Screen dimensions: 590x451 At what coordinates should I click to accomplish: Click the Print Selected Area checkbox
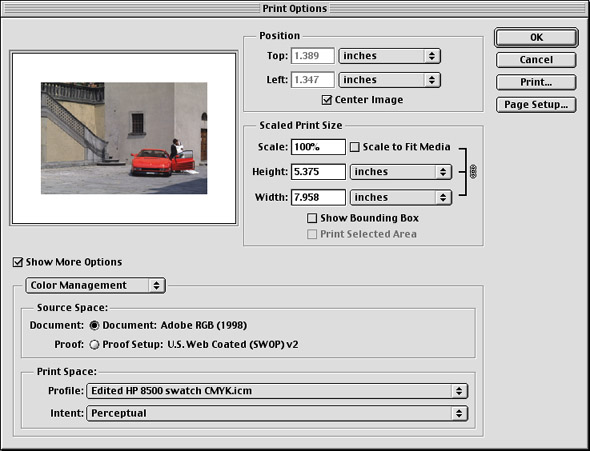[x=312, y=234]
